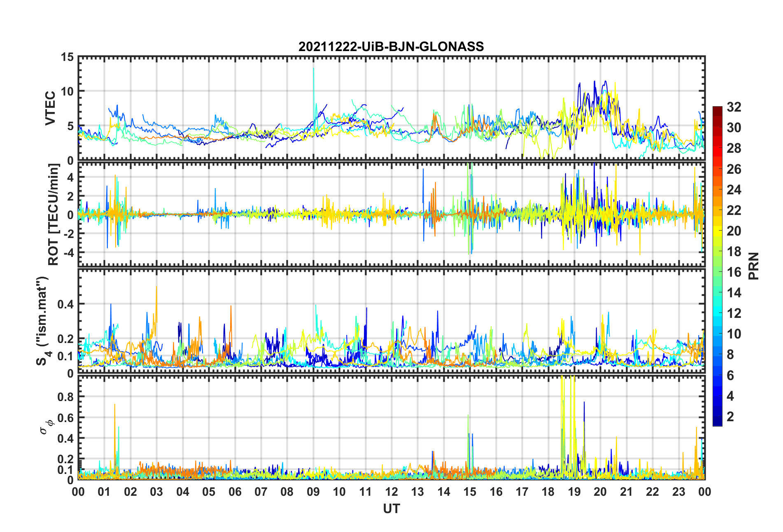This screenshot has width=783, height=532.
Task: Select colorbar tick label 32
Action: pyautogui.click(x=734, y=107)
